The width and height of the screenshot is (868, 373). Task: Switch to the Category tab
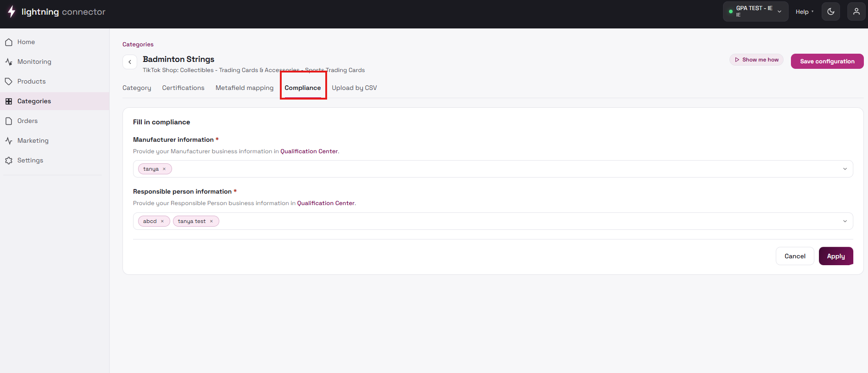[137, 88]
